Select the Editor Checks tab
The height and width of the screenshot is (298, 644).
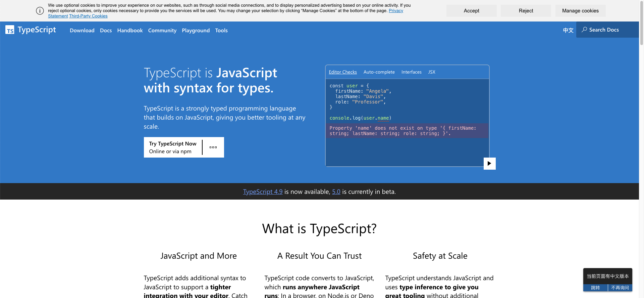343,72
